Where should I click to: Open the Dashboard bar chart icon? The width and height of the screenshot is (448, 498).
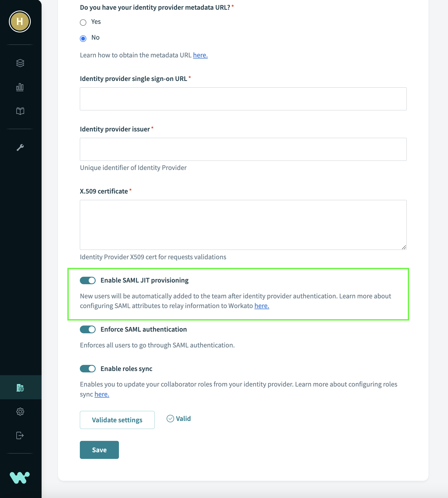tap(20, 87)
